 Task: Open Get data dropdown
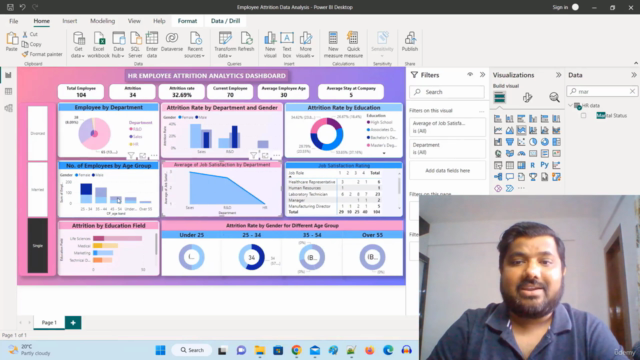78,45
